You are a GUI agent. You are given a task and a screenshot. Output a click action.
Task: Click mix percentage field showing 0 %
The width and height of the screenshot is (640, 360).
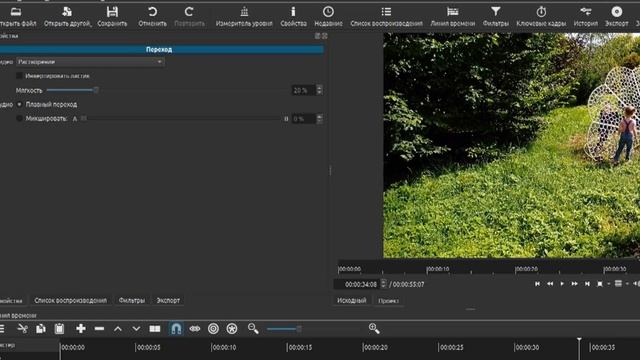(x=303, y=119)
